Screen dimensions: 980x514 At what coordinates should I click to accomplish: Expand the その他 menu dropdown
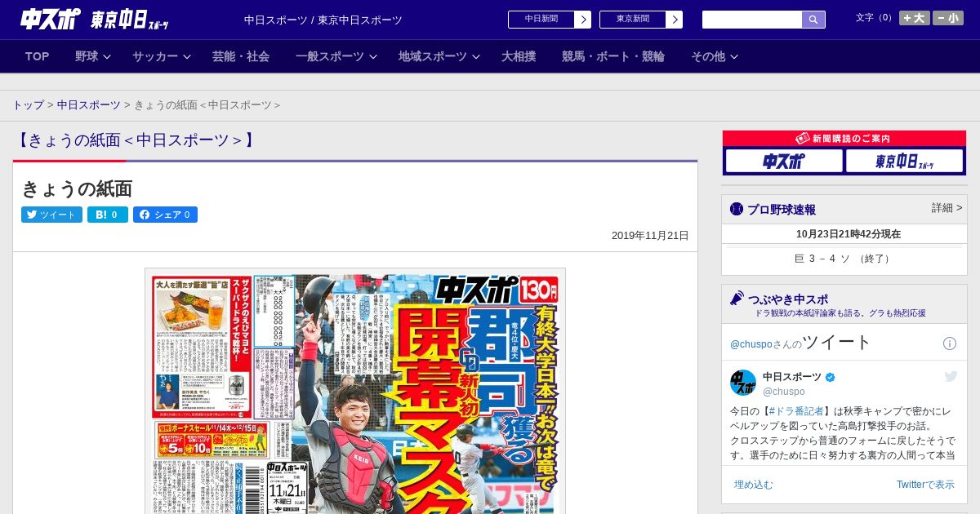pyautogui.click(x=715, y=56)
